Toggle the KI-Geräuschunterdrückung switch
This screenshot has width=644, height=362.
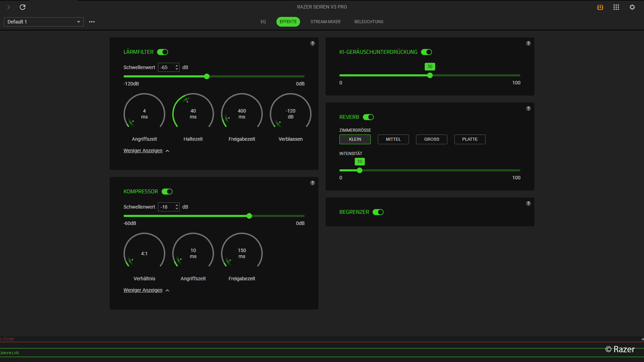(427, 52)
